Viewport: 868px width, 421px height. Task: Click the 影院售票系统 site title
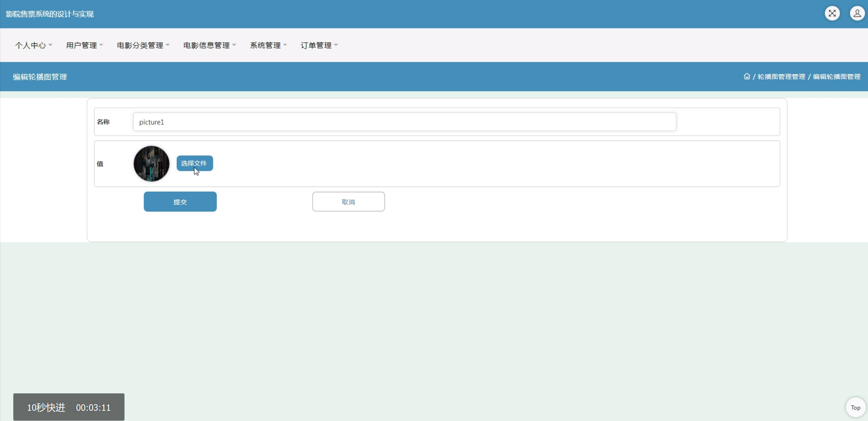click(50, 14)
